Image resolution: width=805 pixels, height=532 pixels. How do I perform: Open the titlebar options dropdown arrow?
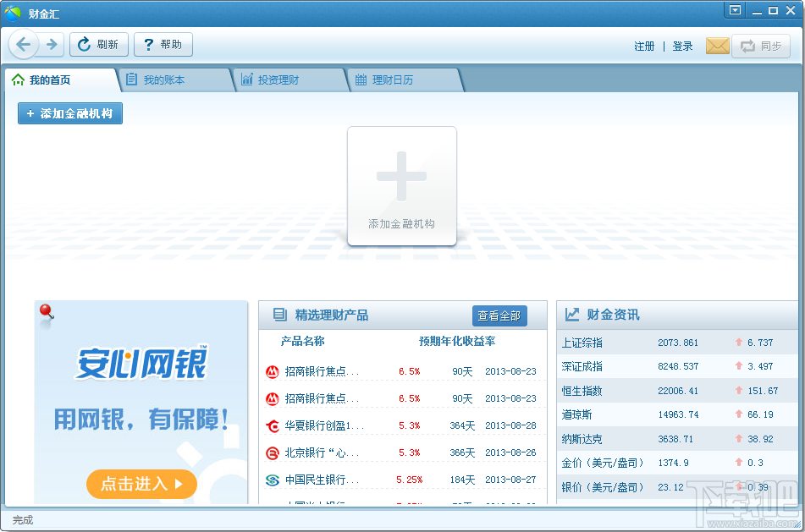pos(735,9)
